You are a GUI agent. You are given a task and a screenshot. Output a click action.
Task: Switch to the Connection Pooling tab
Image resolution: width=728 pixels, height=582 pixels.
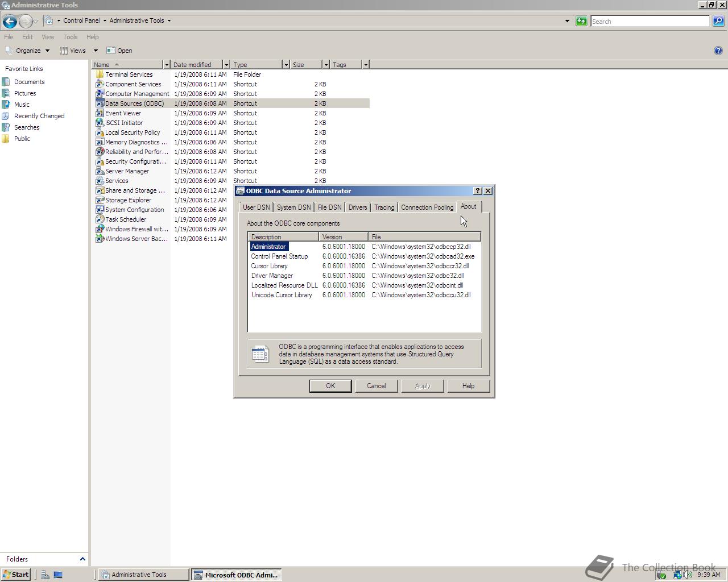pyautogui.click(x=427, y=207)
